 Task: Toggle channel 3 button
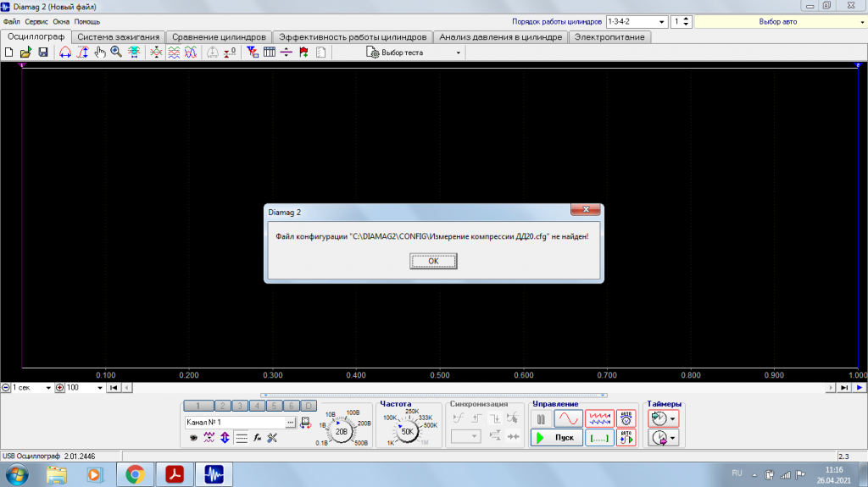(x=240, y=406)
